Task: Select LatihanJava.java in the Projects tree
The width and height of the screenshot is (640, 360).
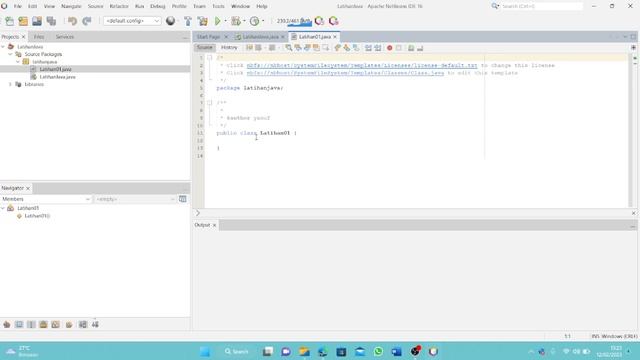Action: (58, 77)
